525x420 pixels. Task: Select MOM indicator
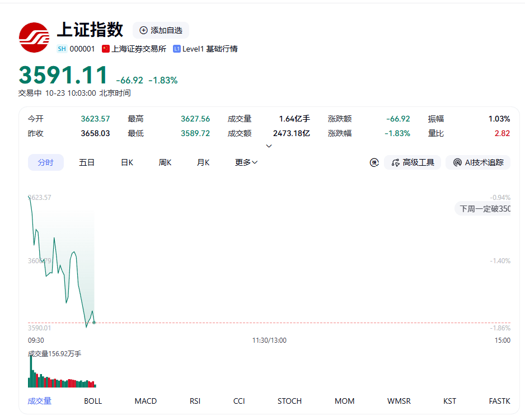tap(345, 401)
